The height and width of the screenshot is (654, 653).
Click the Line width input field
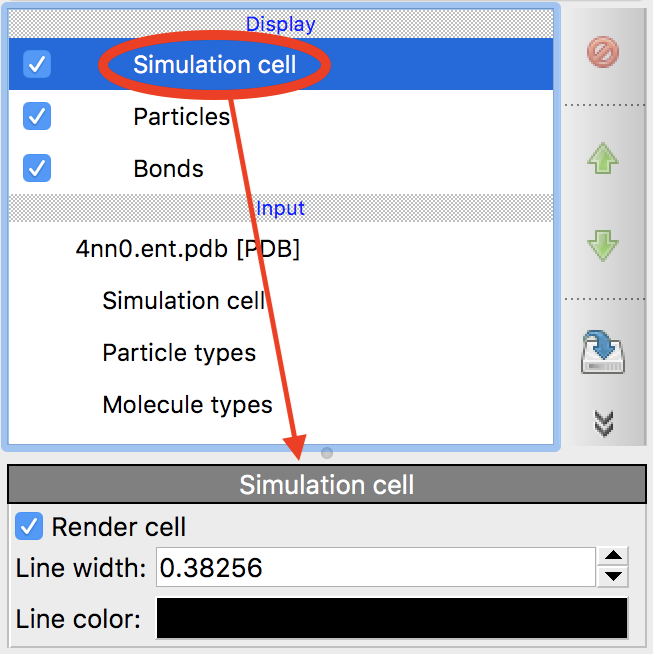pos(375,568)
